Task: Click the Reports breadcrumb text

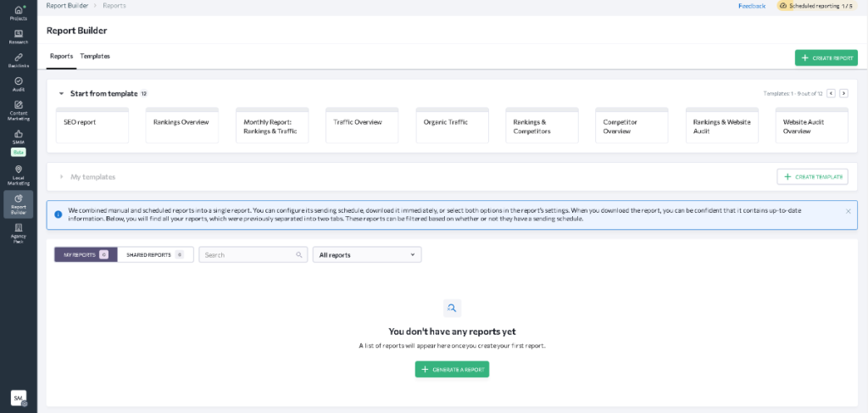Action: [114, 6]
